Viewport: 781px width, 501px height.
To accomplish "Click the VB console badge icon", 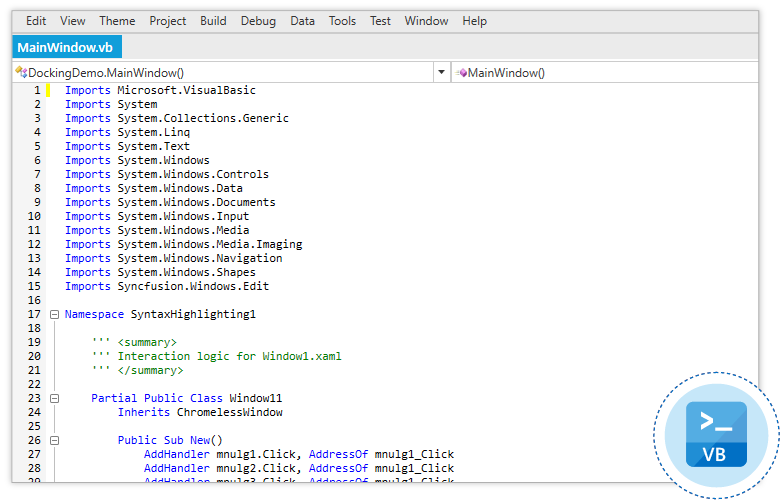I will coord(716,435).
